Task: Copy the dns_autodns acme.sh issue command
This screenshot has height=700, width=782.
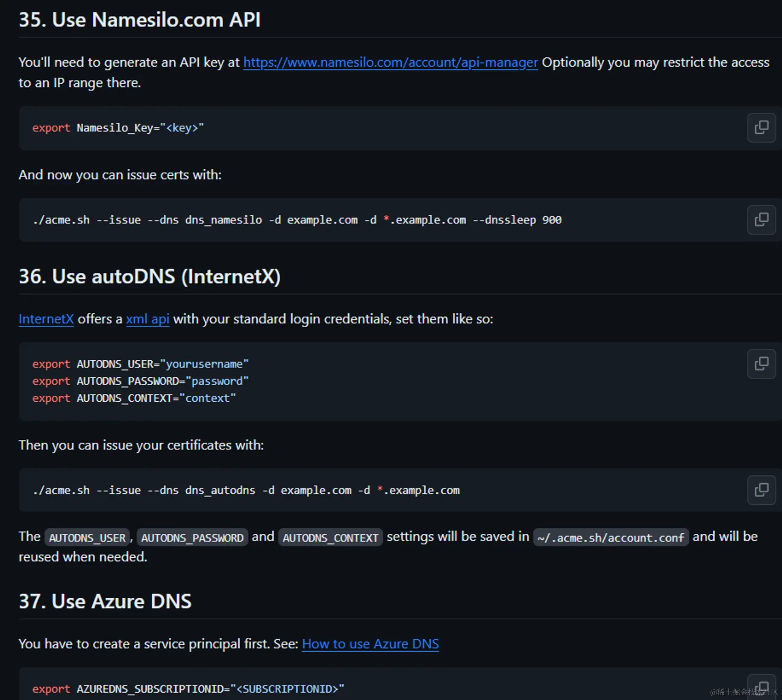Action: pos(761,490)
